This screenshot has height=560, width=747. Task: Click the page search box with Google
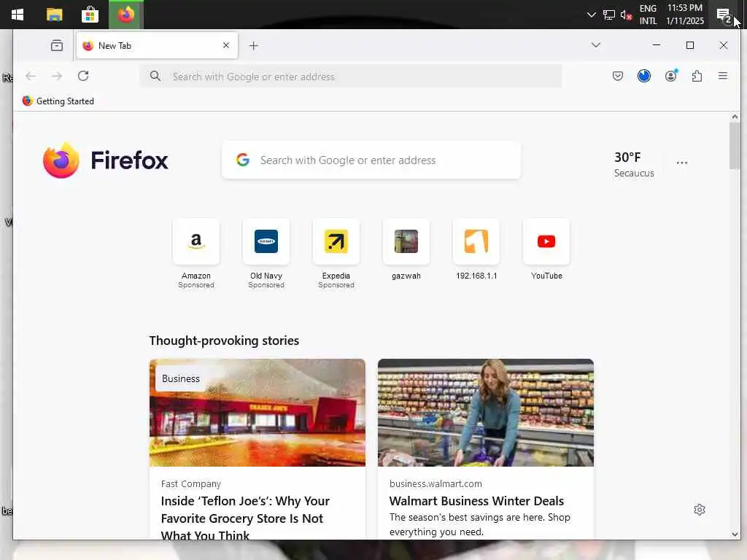tap(371, 160)
